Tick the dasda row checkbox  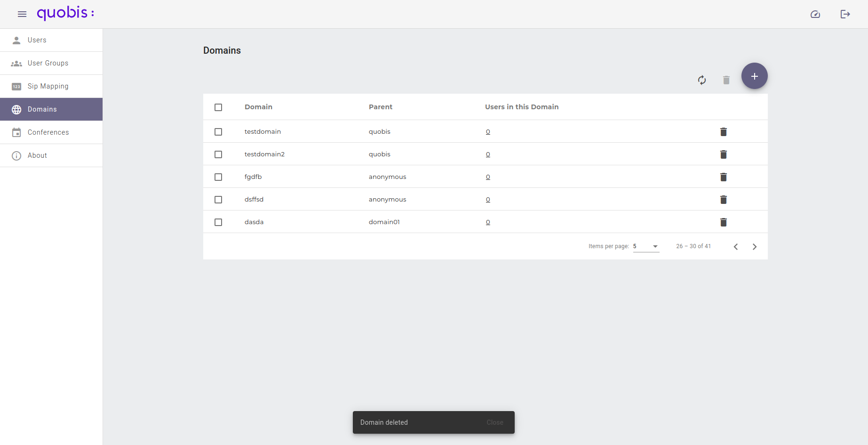click(218, 222)
